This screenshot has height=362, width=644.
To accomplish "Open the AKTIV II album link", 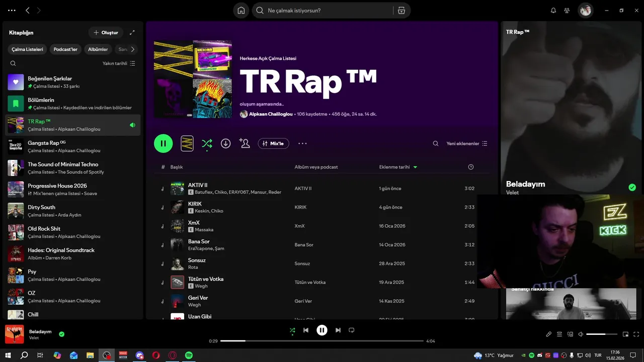I will click(x=303, y=189).
